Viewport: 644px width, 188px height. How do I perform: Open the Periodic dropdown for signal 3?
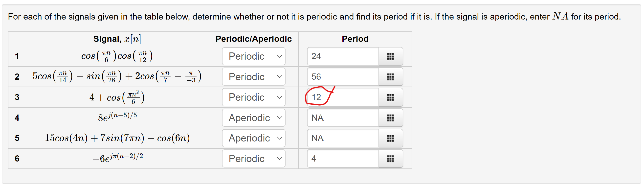(253, 97)
